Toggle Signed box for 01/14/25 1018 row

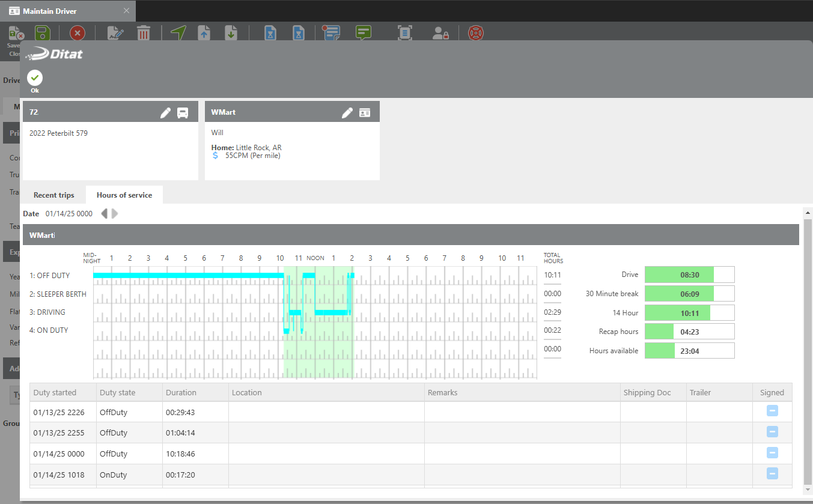click(772, 474)
